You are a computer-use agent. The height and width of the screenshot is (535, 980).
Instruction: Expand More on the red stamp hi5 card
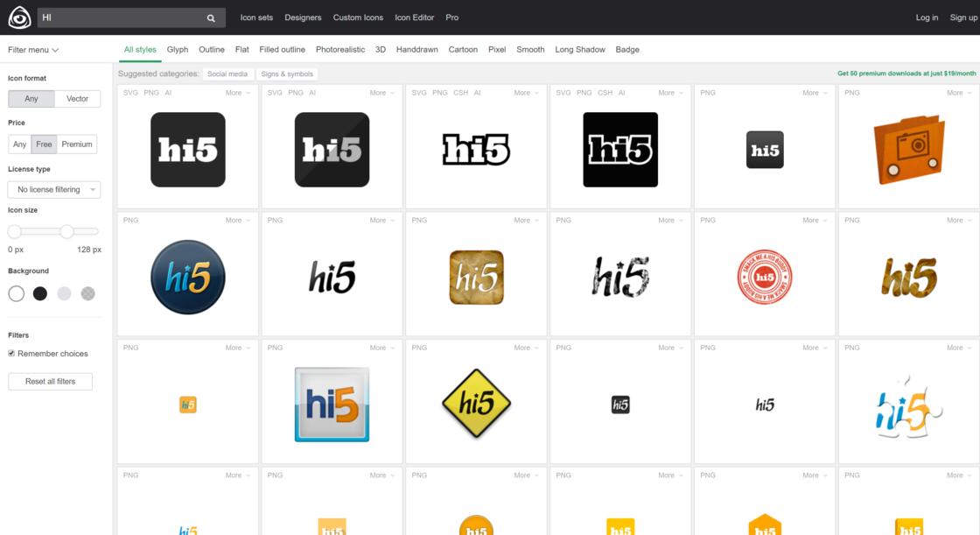(x=815, y=221)
